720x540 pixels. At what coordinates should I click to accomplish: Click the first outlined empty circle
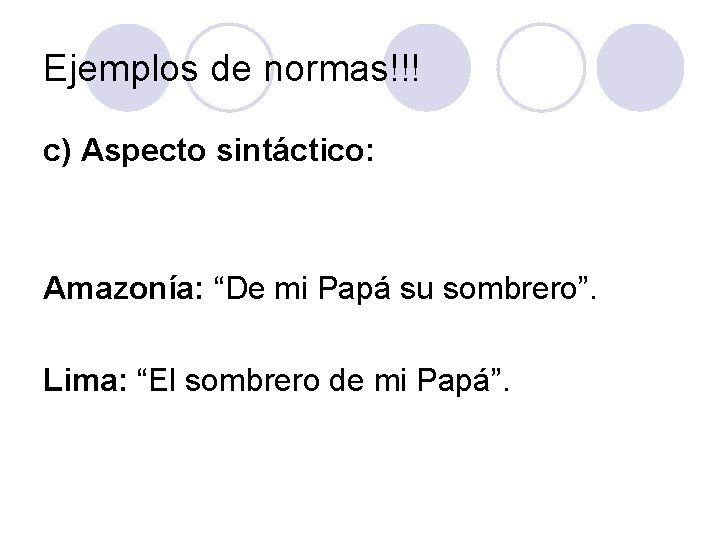click(x=229, y=68)
